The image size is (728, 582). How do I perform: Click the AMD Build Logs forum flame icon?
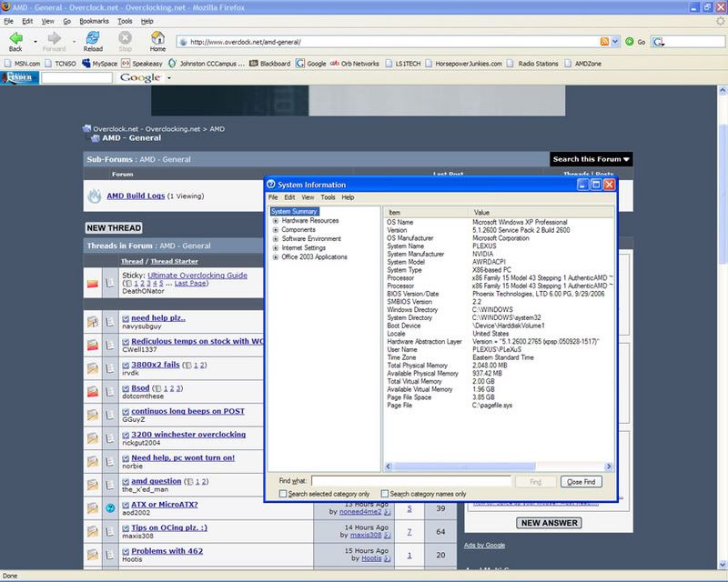tap(95, 196)
